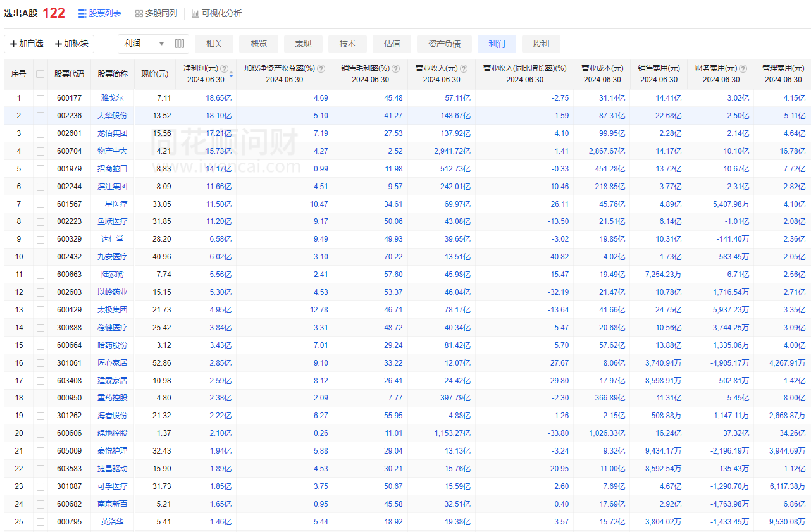
Task: Click the 现价(元) column header
Action: coord(154,74)
